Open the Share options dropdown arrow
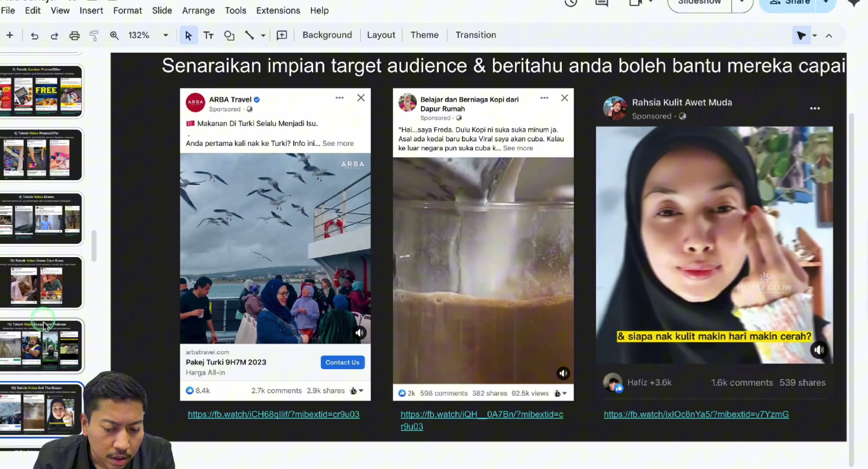868x469 pixels. [825, 3]
